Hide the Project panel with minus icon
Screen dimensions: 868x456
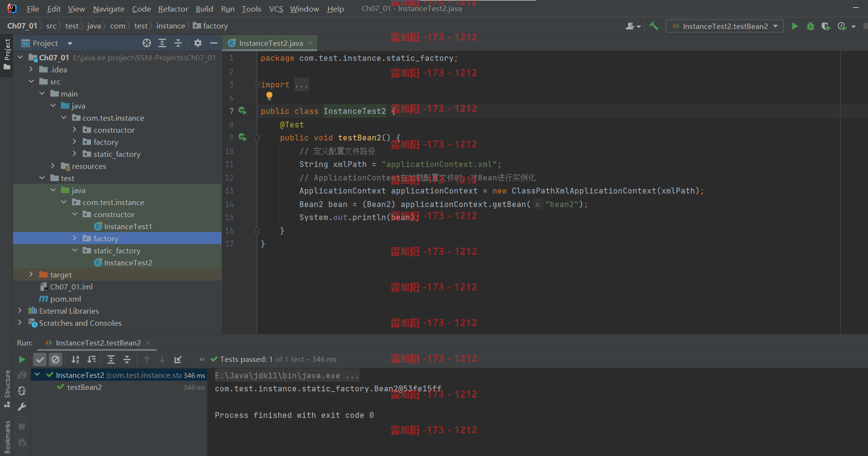coord(213,43)
